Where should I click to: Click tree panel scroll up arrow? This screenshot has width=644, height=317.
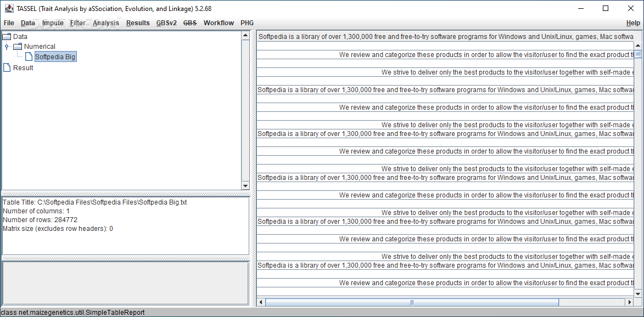tap(245, 36)
